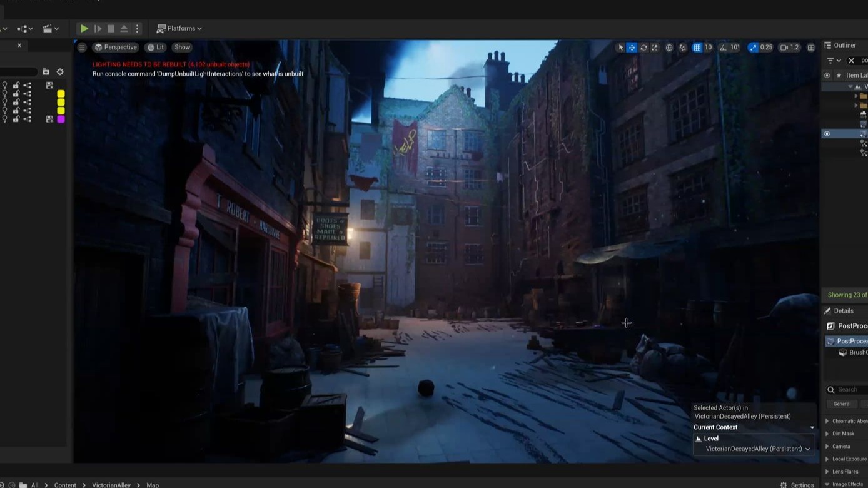Click the Outliner header eye column
Screen dimensions: 868x488
(x=827, y=76)
